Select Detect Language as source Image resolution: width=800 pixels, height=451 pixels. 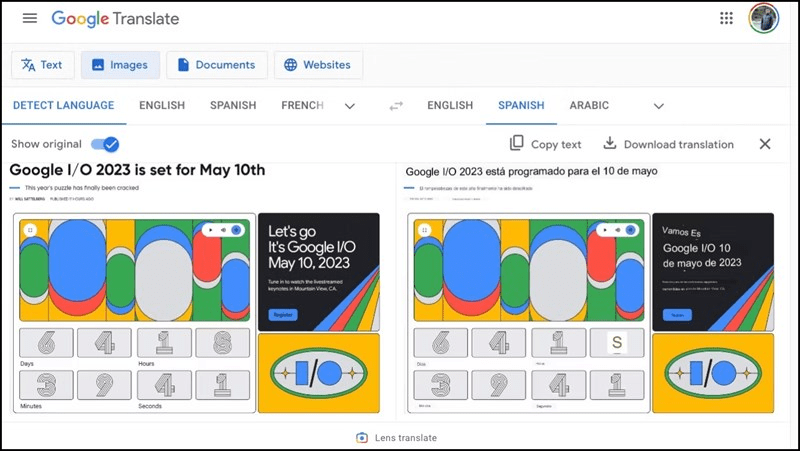click(63, 106)
